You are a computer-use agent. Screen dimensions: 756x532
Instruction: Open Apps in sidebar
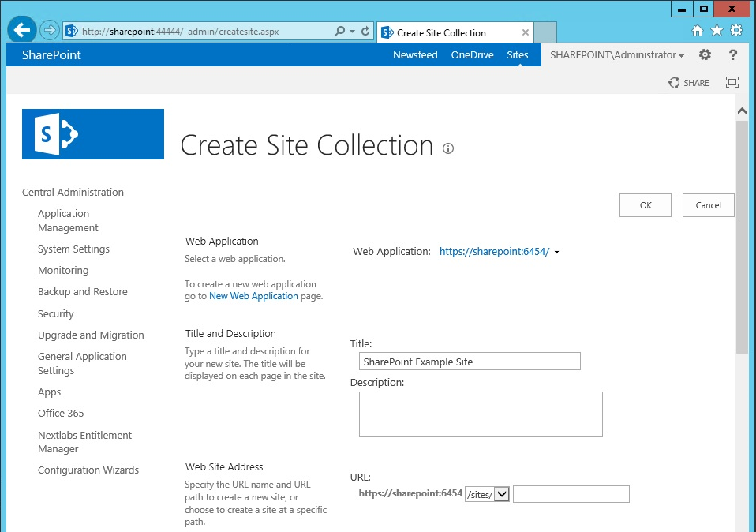point(49,392)
